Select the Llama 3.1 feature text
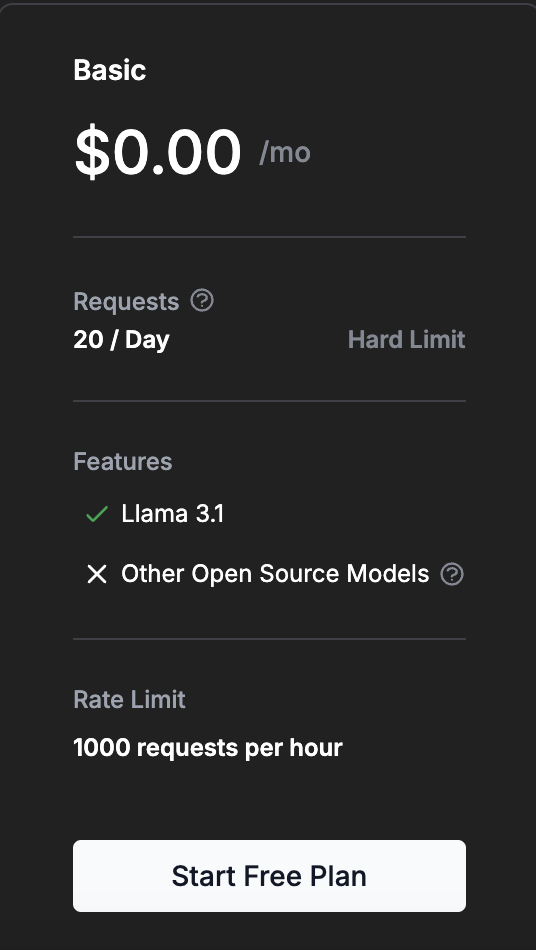The height and width of the screenshot is (950, 536). pyautogui.click(x=173, y=514)
